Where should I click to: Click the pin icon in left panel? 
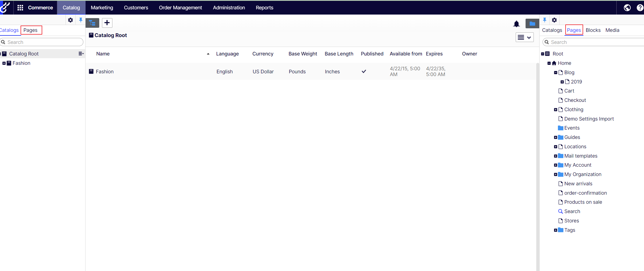(81, 20)
